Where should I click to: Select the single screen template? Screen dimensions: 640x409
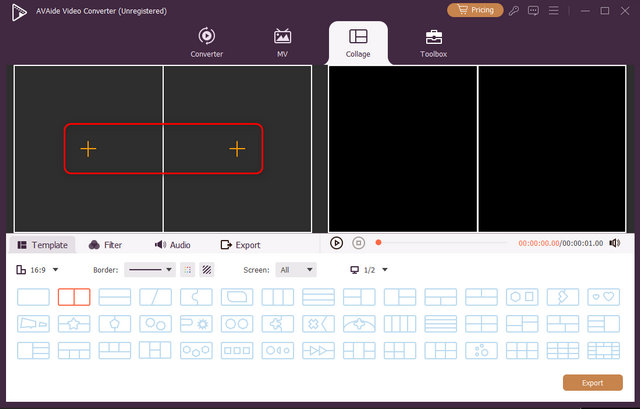[33, 297]
